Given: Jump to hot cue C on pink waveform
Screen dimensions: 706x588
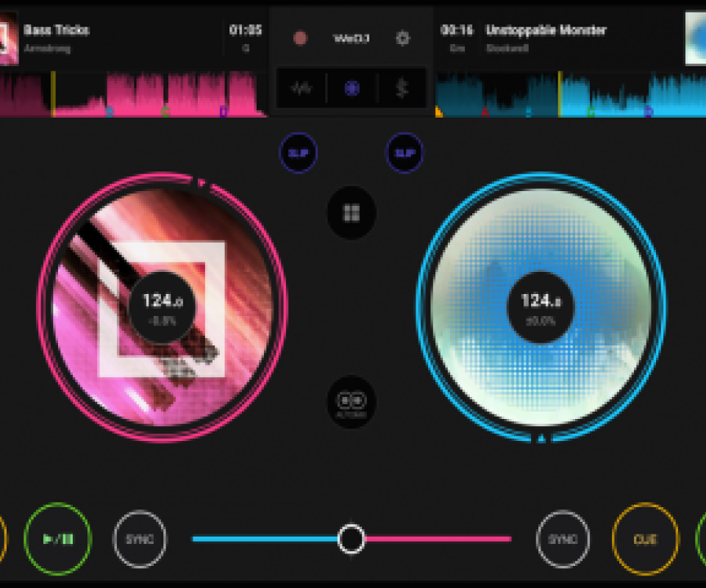Looking at the screenshot, I should 165,111.
